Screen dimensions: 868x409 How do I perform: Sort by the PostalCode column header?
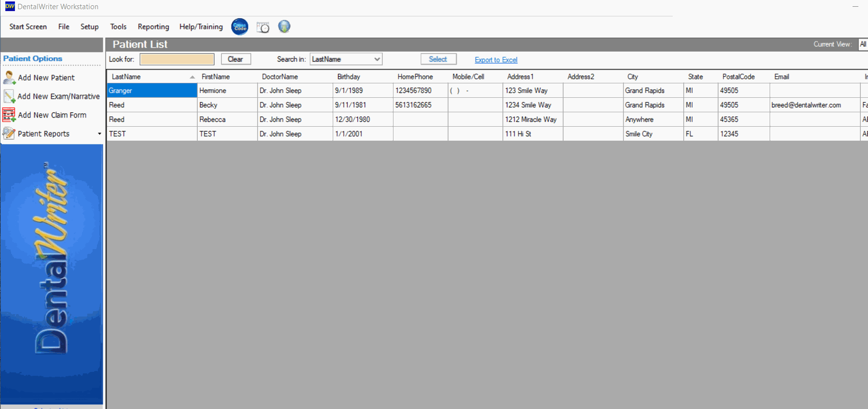click(x=744, y=77)
